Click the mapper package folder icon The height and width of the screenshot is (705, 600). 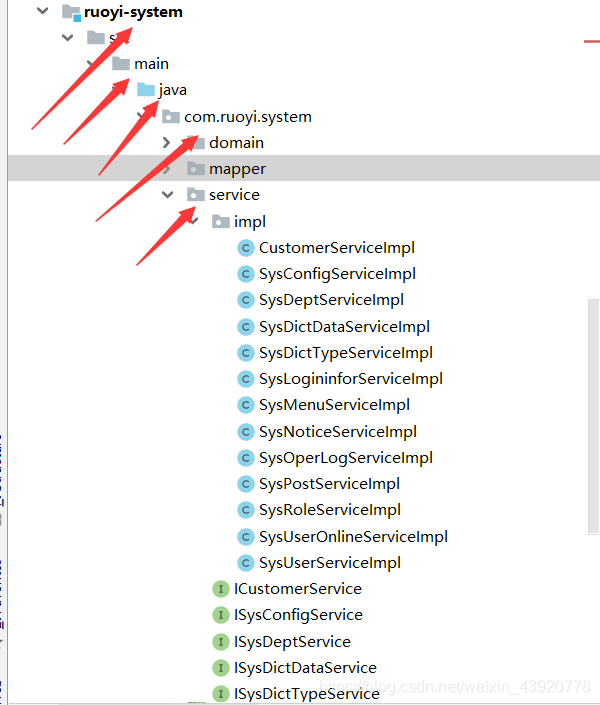pyautogui.click(x=196, y=169)
